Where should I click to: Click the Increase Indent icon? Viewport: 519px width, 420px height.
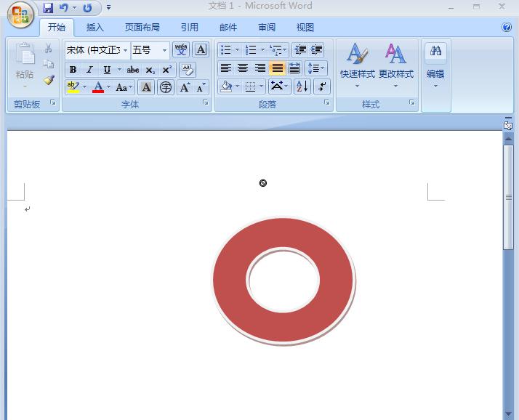317,50
